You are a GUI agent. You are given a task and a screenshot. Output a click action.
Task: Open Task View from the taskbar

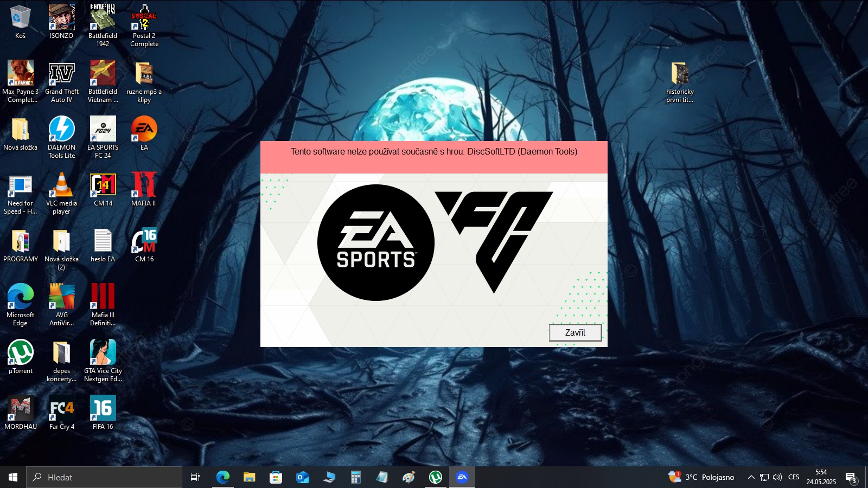tap(195, 477)
